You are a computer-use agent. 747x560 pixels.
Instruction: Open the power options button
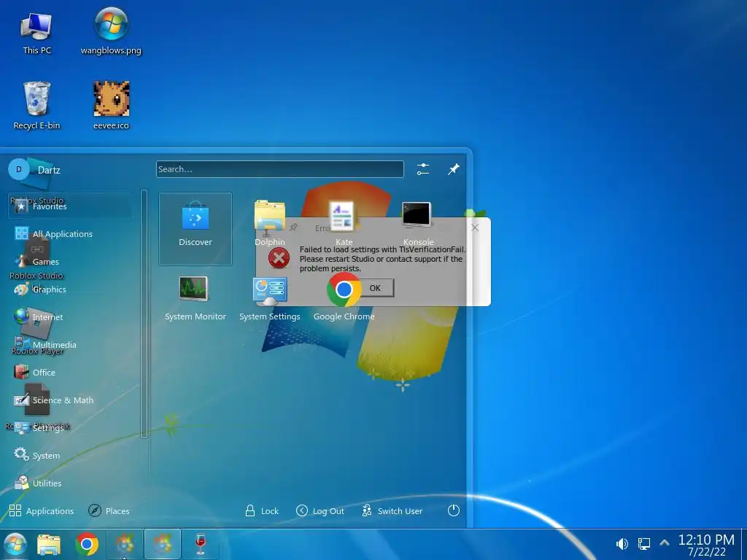click(454, 510)
